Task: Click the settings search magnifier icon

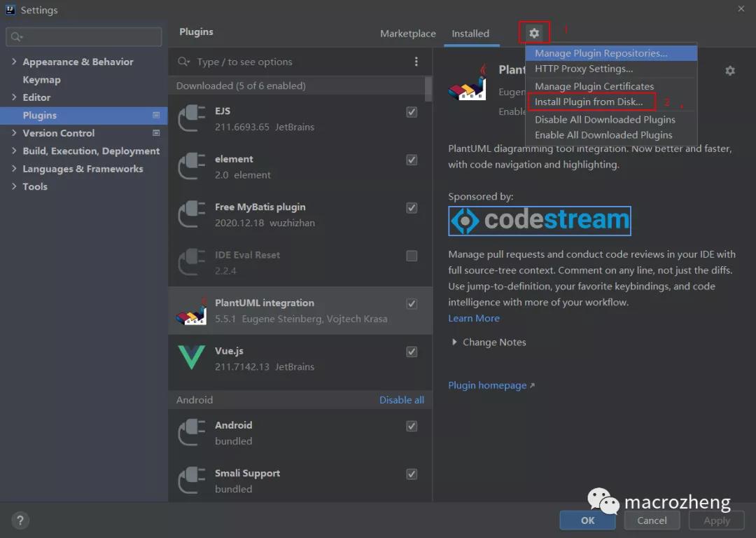Action: tap(16, 36)
